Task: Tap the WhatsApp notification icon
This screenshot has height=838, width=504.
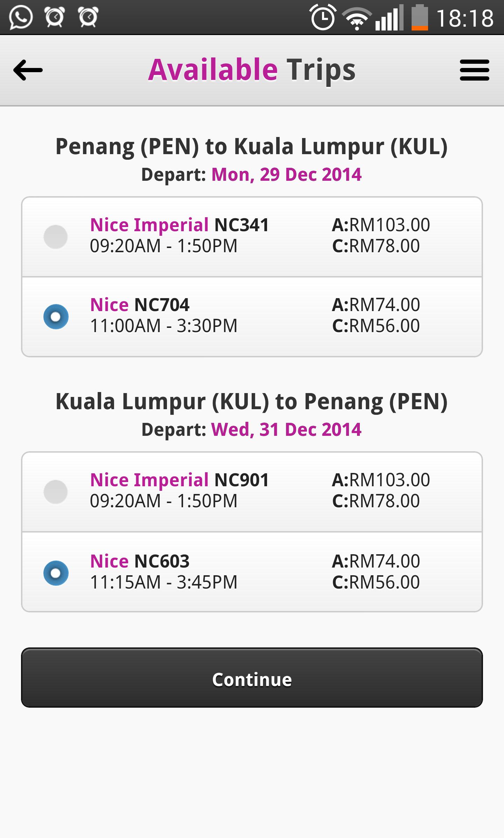Action: coord(21,18)
